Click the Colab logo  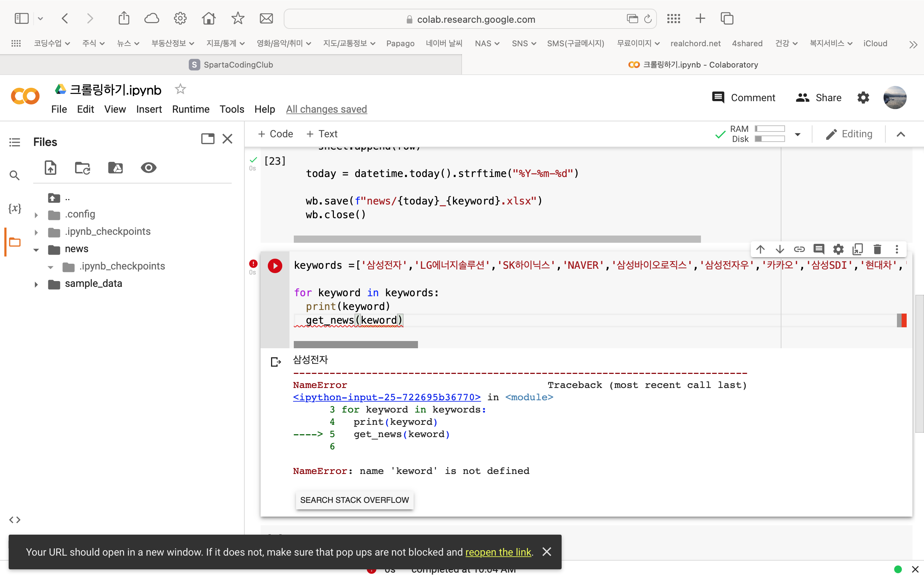pos(25,96)
